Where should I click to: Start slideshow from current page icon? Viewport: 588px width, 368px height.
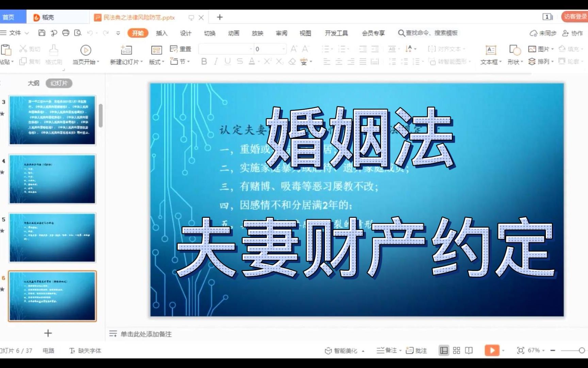click(85, 50)
